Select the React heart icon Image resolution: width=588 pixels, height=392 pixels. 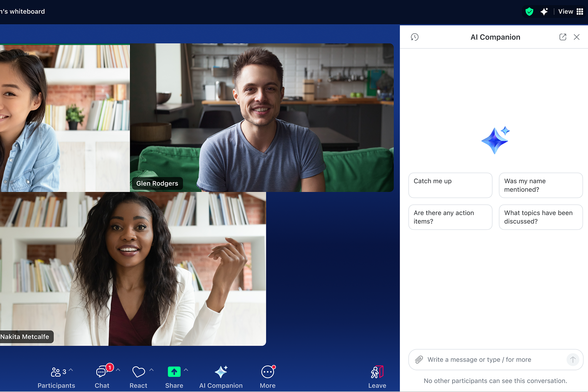click(138, 371)
